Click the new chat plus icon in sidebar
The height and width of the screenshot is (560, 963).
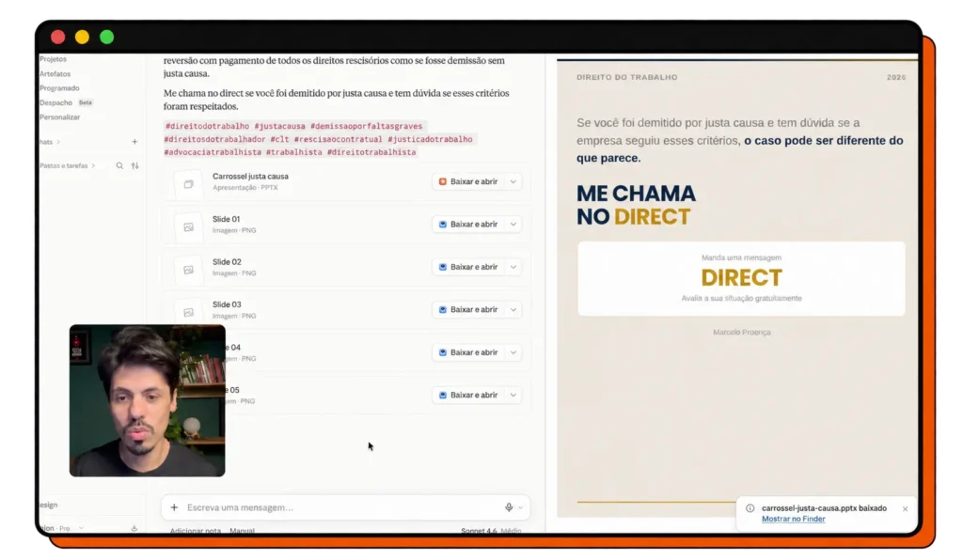click(134, 142)
